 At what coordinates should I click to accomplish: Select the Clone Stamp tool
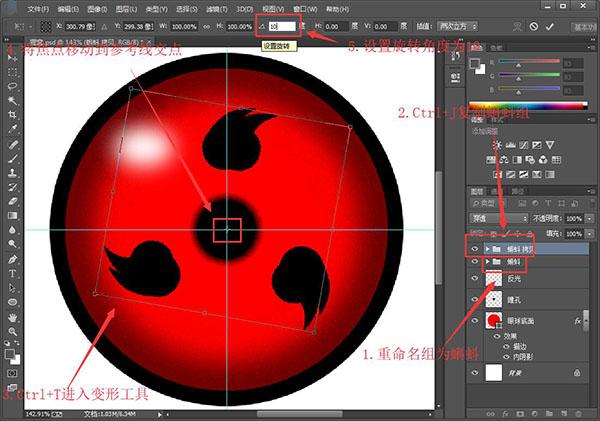tap(12, 173)
